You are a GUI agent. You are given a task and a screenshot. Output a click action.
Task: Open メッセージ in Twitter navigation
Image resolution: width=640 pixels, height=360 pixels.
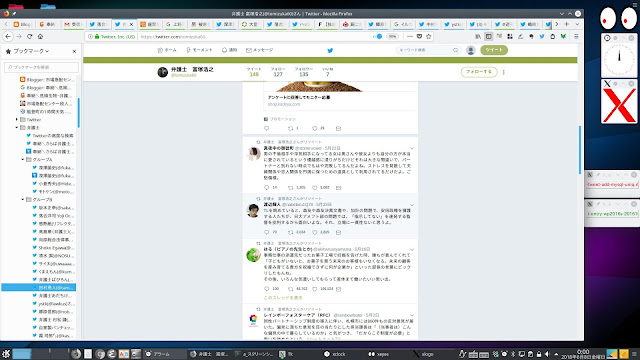point(260,50)
